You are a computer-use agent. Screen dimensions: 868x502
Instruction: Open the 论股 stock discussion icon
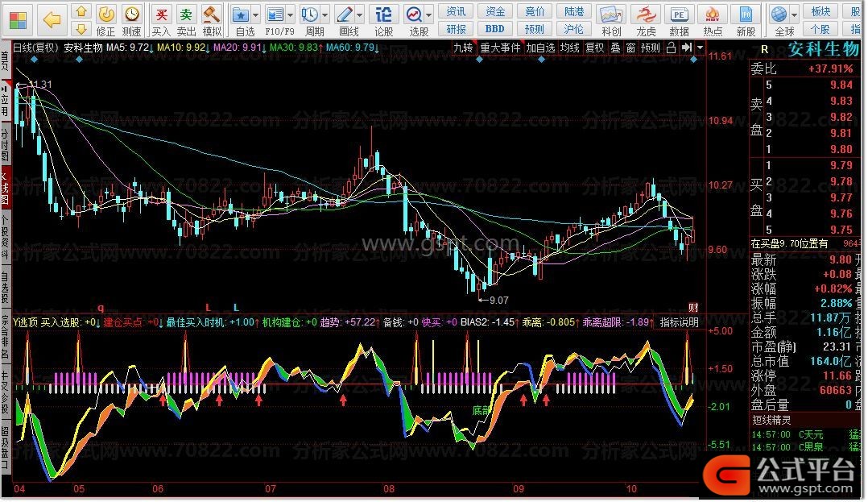pos(383,15)
